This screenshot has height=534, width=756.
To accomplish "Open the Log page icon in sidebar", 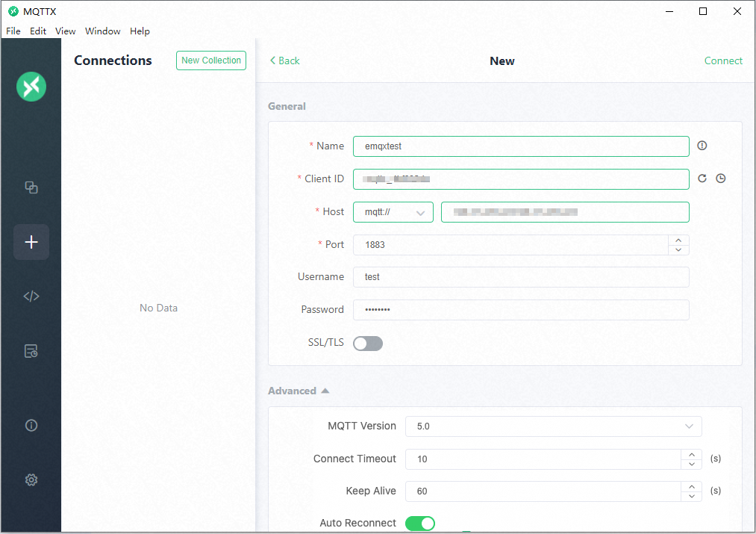I will pos(31,351).
